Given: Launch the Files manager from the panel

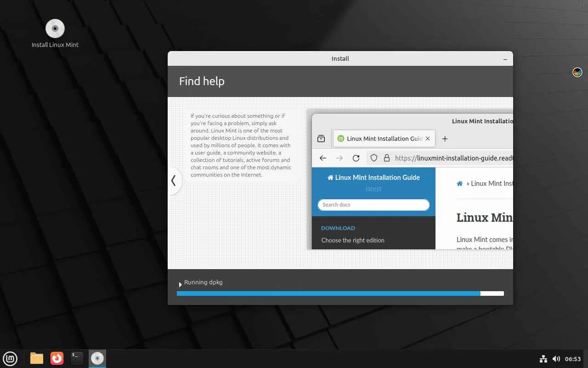Looking at the screenshot, I should [37, 358].
